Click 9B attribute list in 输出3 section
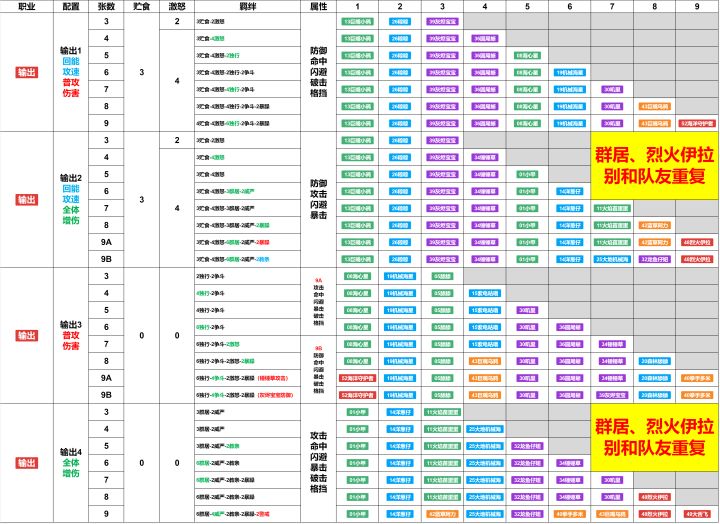720x524 pixels. point(319,370)
